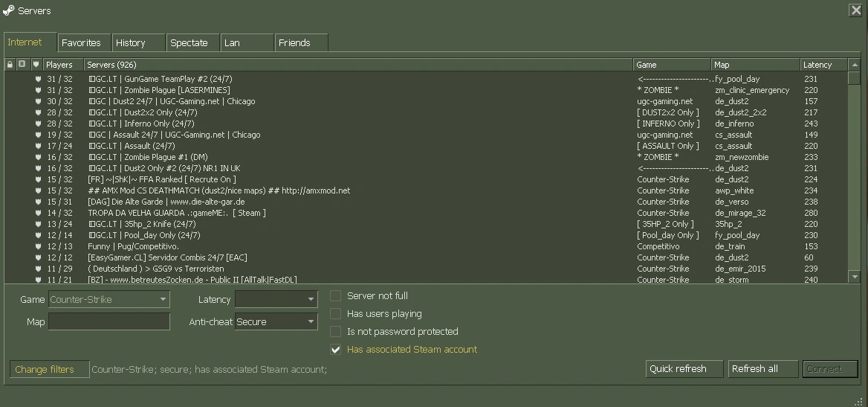Screen dimensions: 868x407
Task: Sort servers by Players column
Action: click(64, 64)
